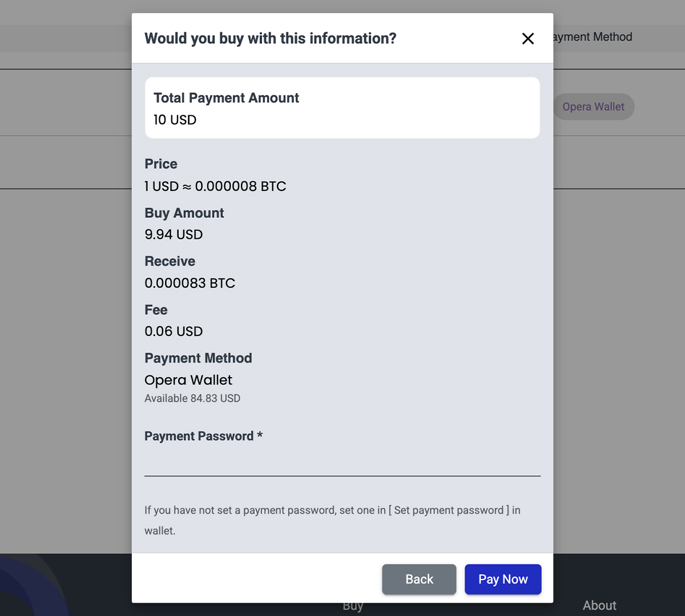Click the 0.06 USD fee value
685x616 pixels.
pos(174,331)
